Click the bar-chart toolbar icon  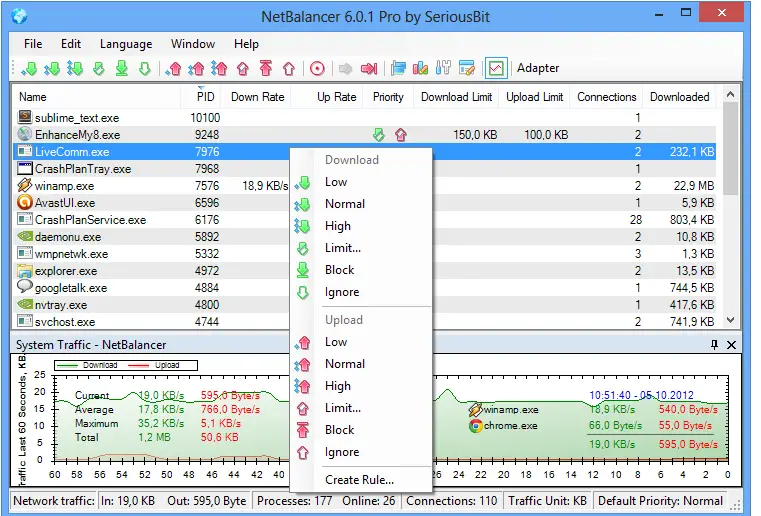[x=420, y=68]
